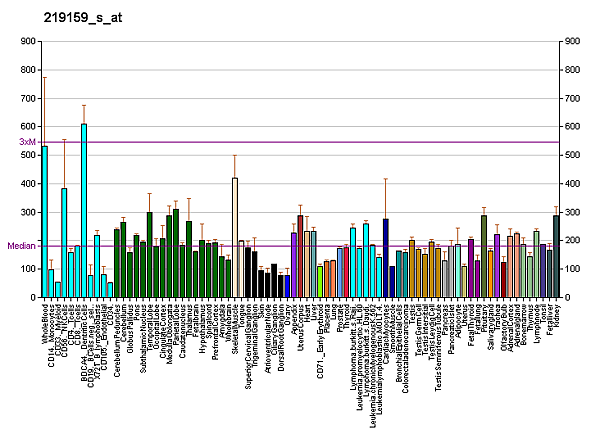Select the WholeBlood cyan bar
600x434 pixels.
(x=45, y=222)
